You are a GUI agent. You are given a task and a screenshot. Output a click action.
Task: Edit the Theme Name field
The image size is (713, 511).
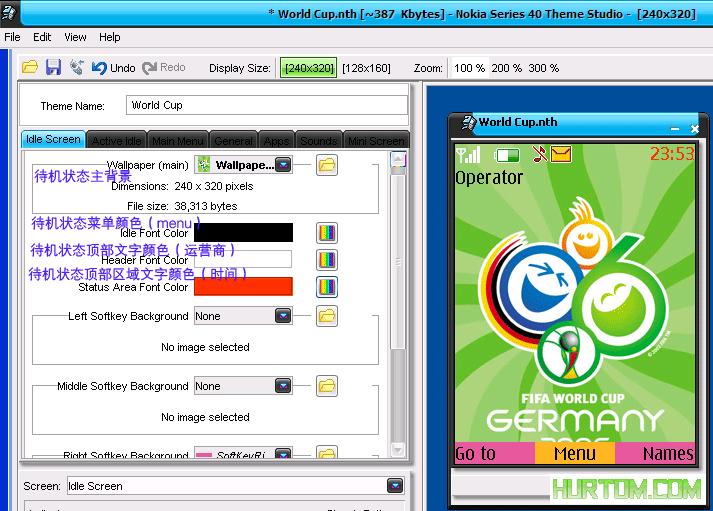coord(267,105)
